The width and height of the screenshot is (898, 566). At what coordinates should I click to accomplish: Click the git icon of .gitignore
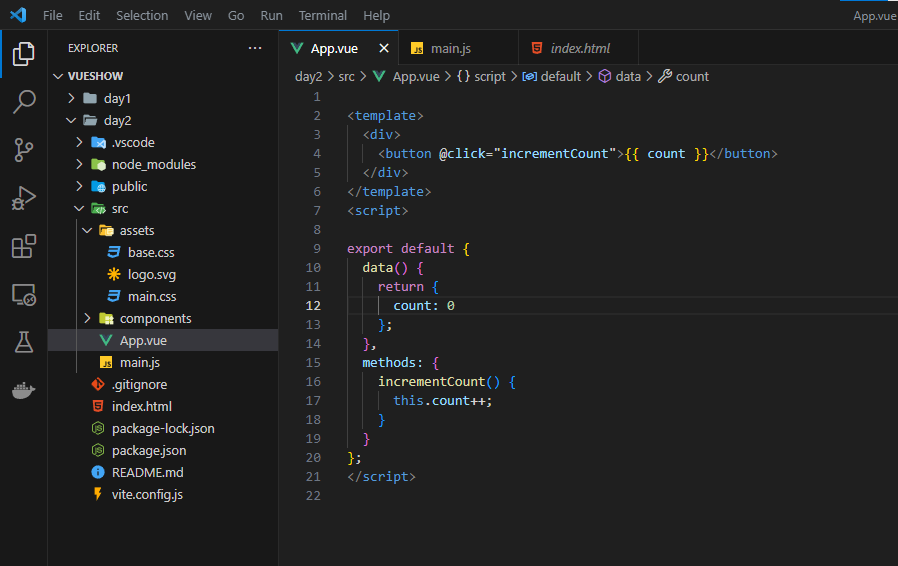98,384
